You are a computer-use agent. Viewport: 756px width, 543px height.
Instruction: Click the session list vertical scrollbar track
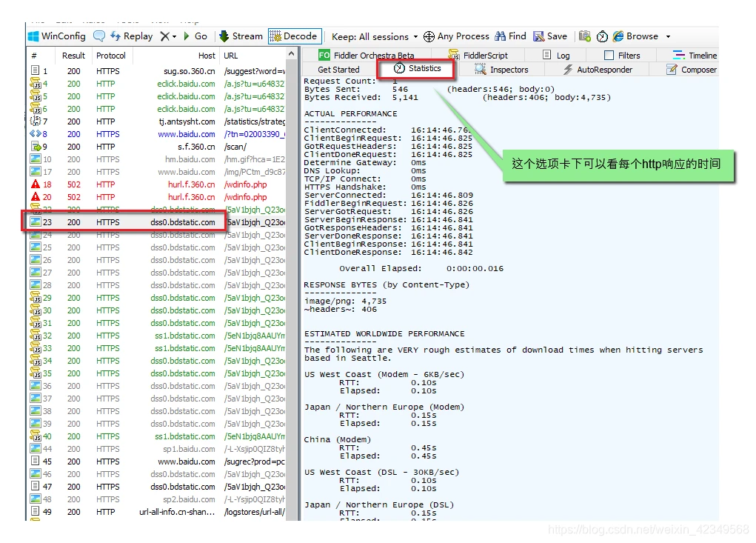pos(291,290)
